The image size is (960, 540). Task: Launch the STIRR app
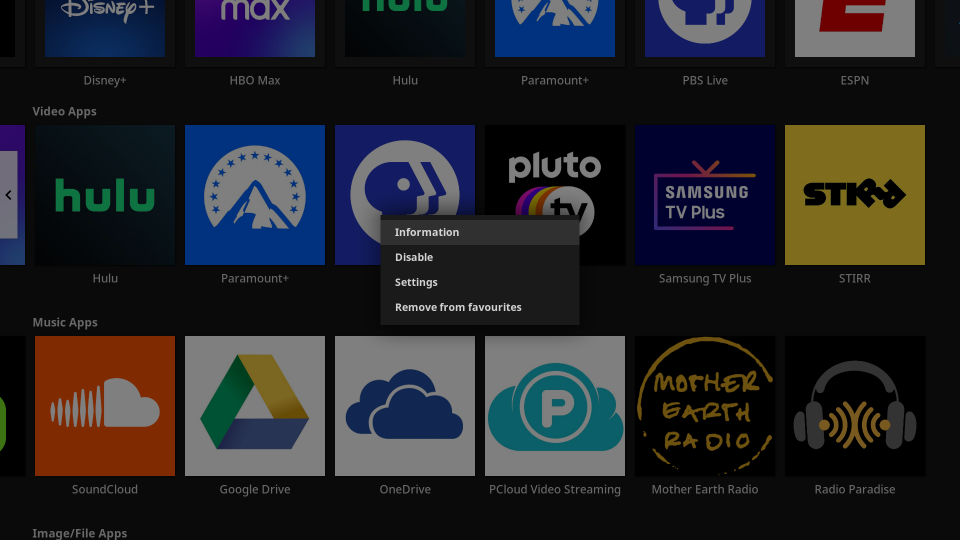[855, 195]
